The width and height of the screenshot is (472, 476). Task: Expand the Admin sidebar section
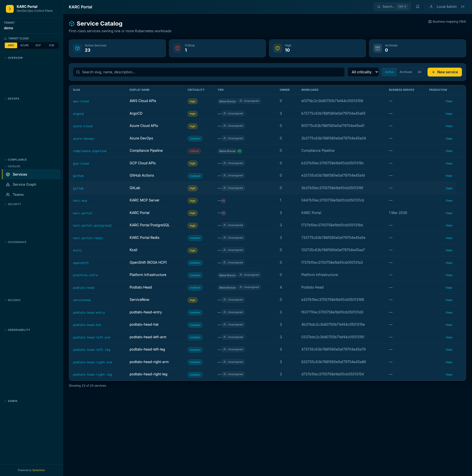[13, 401]
